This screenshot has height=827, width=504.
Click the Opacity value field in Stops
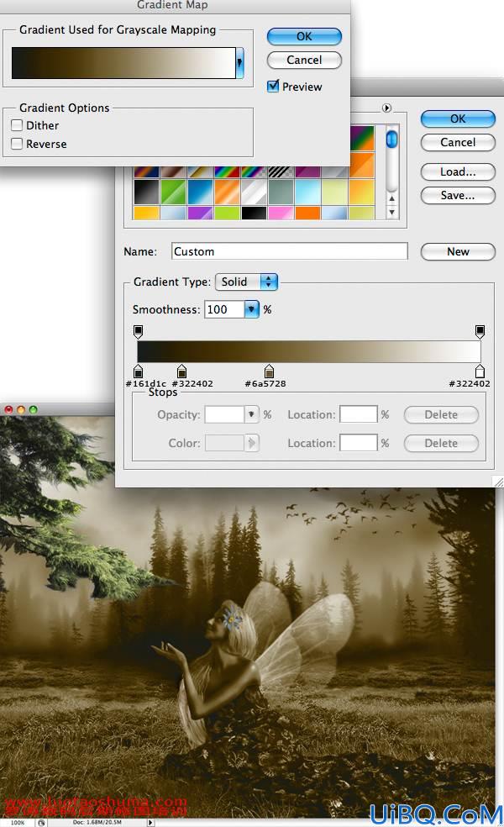pyautogui.click(x=224, y=414)
